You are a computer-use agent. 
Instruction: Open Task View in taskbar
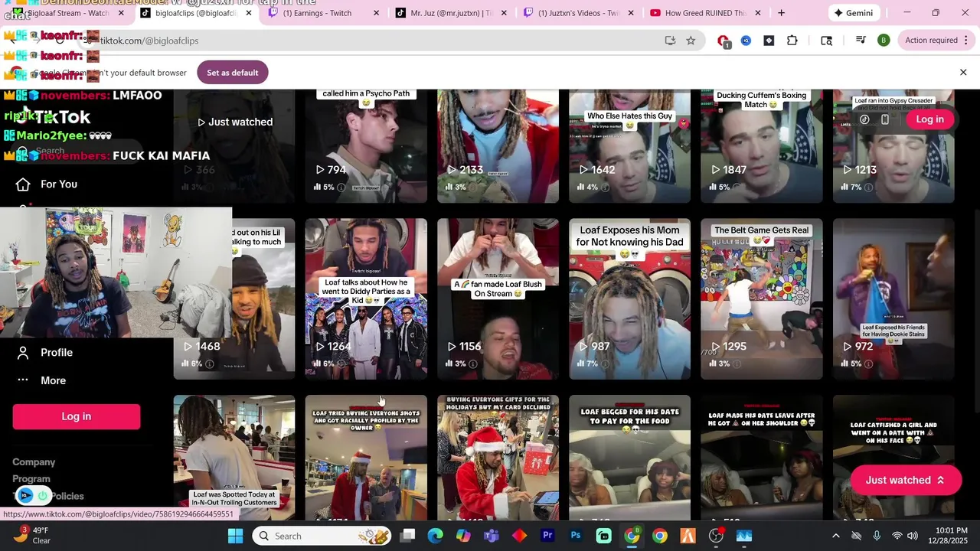pyautogui.click(x=407, y=536)
